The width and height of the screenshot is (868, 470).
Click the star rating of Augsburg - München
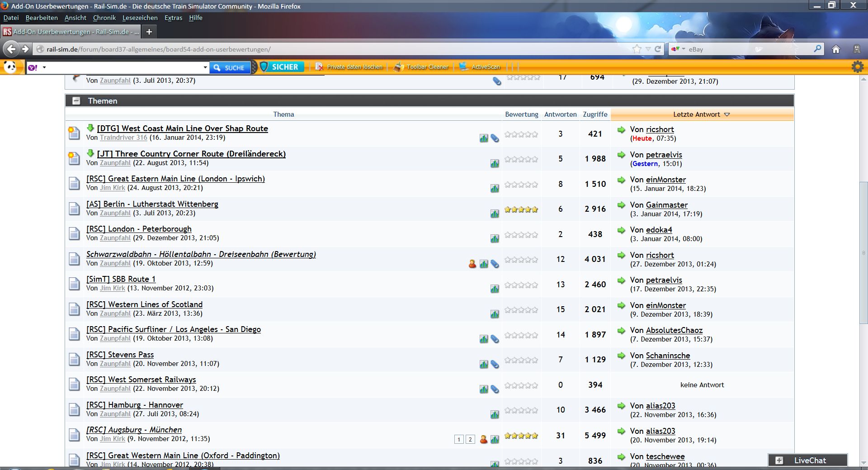[x=521, y=436]
